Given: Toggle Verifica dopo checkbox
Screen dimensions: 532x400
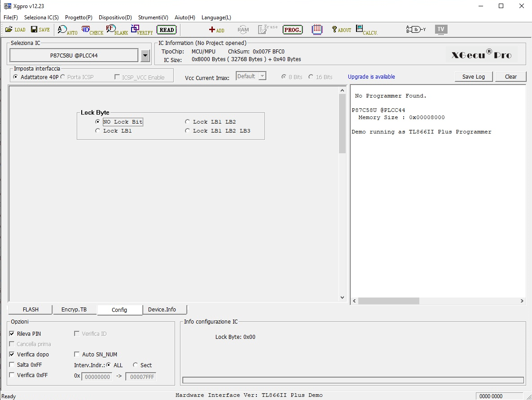Looking at the screenshot, I should (x=29, y=355).
